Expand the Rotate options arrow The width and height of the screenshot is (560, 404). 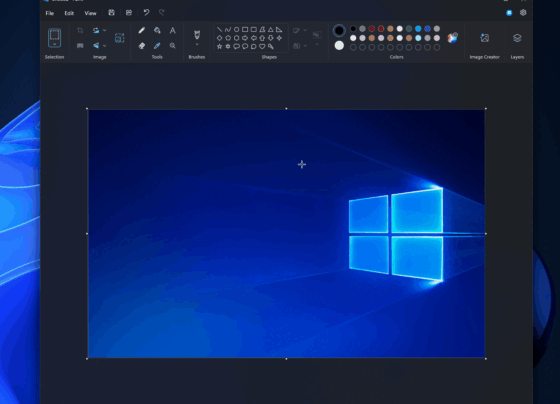[105, 30]
